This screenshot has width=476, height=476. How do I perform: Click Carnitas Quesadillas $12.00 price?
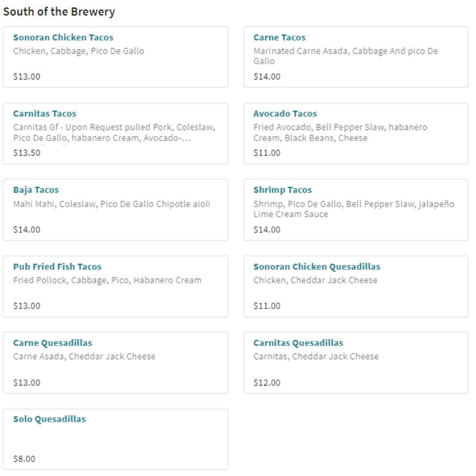267,383
